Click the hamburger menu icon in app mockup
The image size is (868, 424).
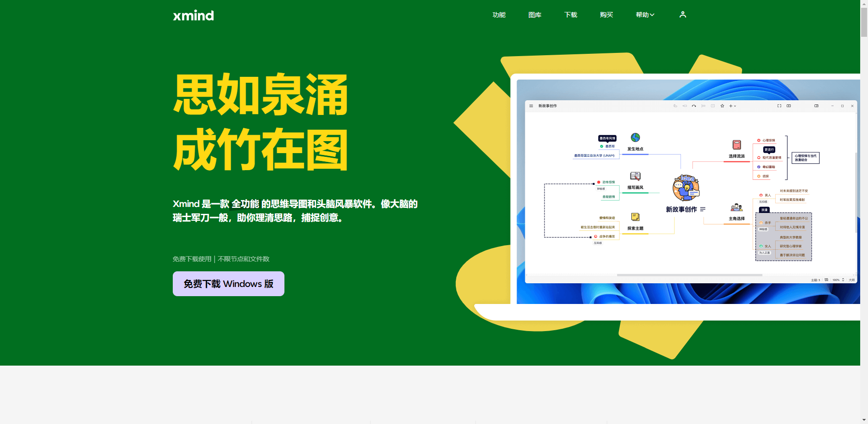pyautogui.click(x=531, y=106)
